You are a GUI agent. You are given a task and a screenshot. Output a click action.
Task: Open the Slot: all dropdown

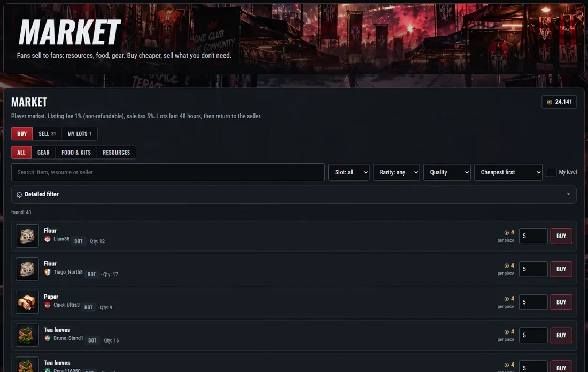pyautogui.click(x=349, y=172)
